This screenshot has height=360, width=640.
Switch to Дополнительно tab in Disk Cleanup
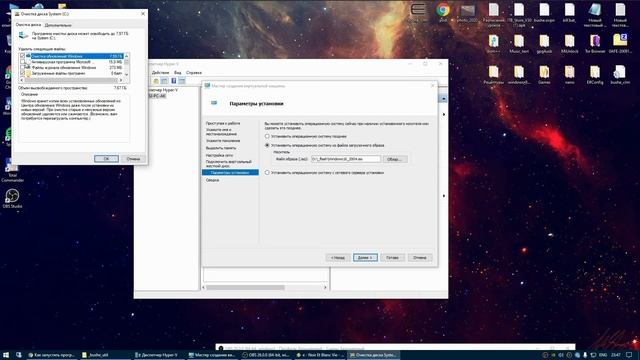(58, 25)
